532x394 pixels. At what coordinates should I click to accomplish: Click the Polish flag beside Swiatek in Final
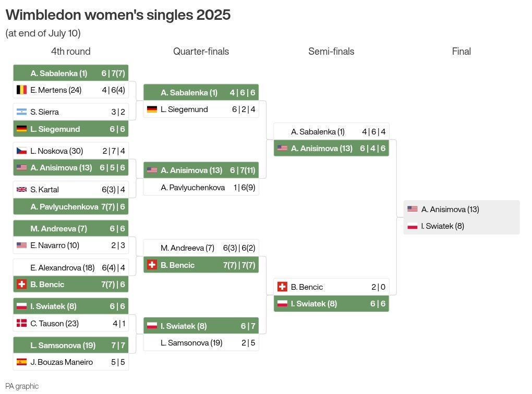pos(412,226)
